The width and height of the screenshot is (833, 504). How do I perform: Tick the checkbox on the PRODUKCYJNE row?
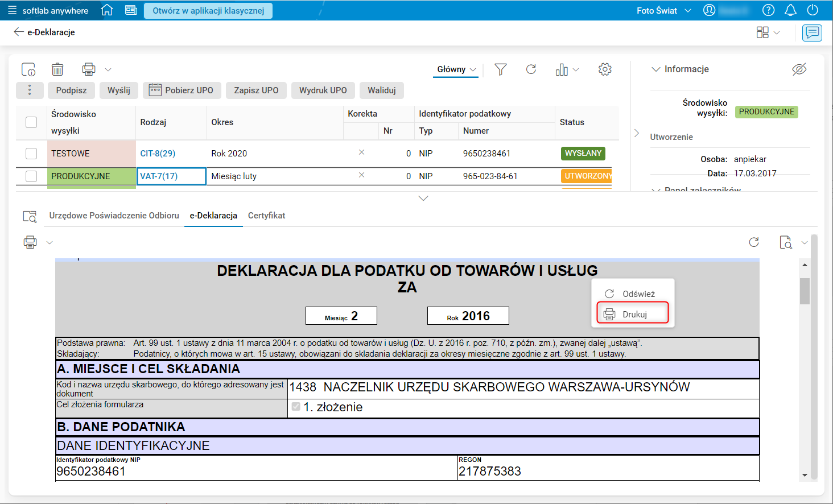31,176
